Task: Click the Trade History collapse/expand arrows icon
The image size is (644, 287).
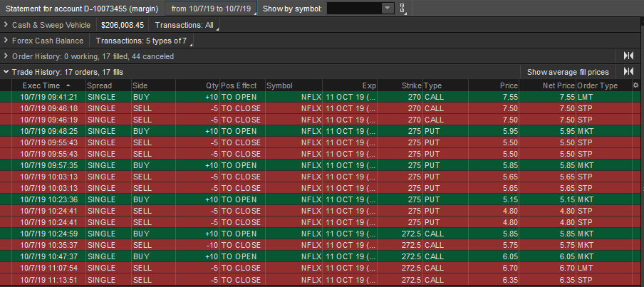Action: 628,72
